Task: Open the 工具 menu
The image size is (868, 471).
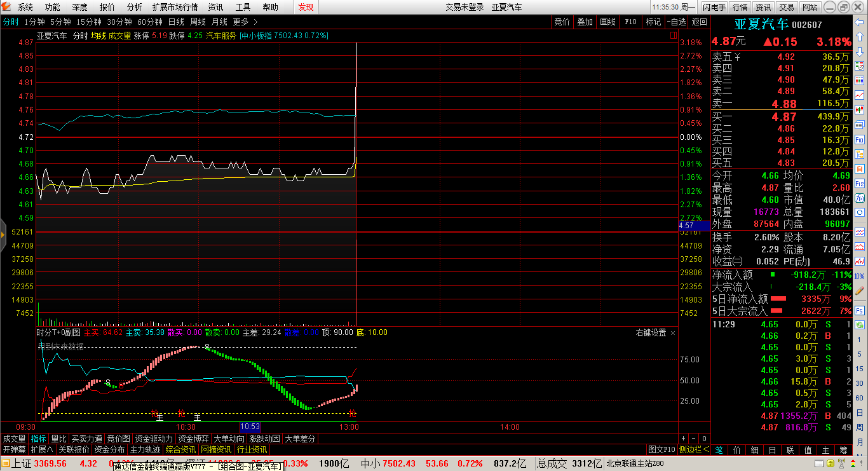Action: click(x=243, y=7)
